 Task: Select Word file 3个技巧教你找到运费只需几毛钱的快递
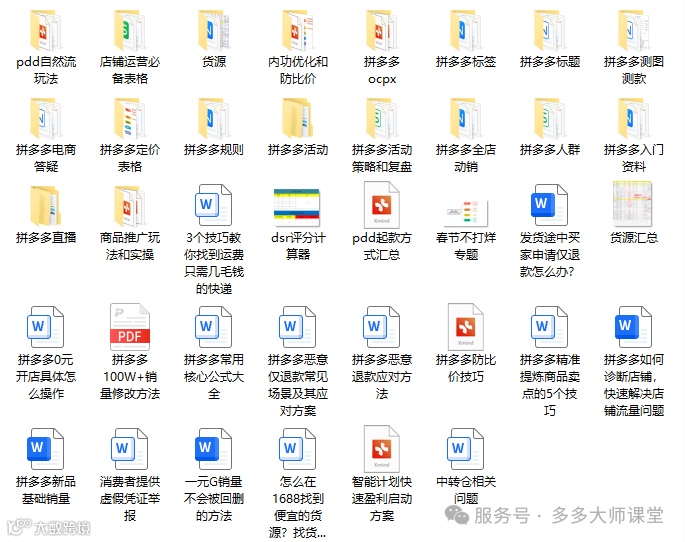214,205
